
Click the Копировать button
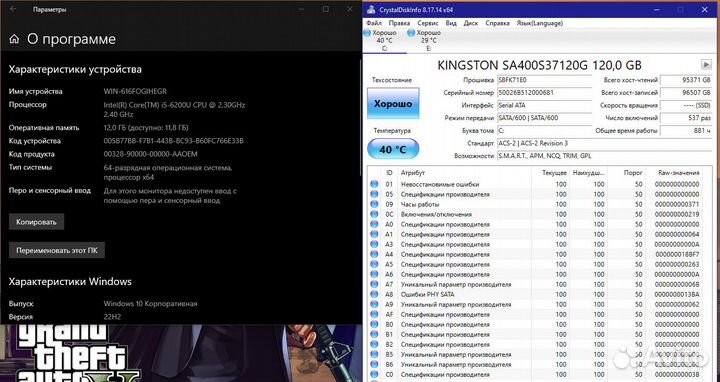36,222
